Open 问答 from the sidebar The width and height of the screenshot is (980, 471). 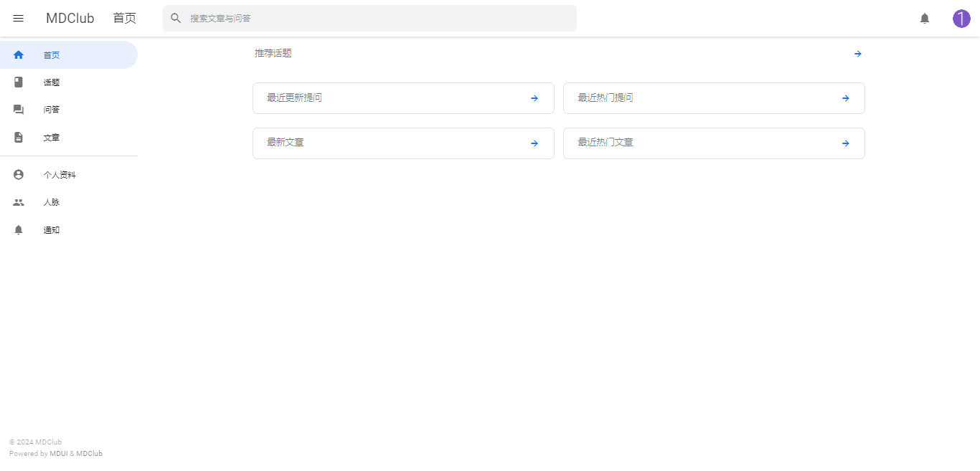(69, 110)
